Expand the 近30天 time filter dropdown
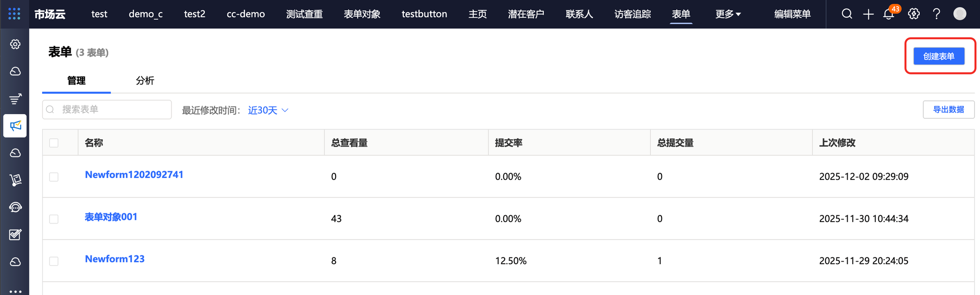Image resolution: width=980 pixels, height=295 pixels. click(x=268, y=110)
